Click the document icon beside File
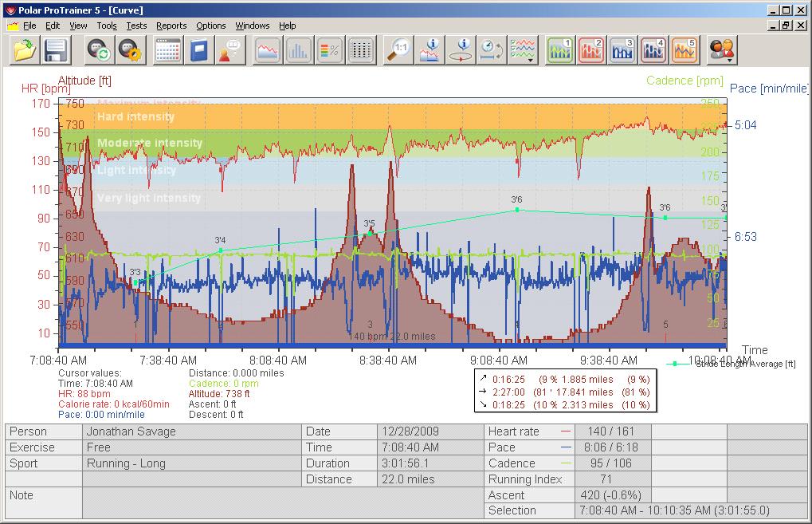This screenshot has height=524, width=812. 13,26
